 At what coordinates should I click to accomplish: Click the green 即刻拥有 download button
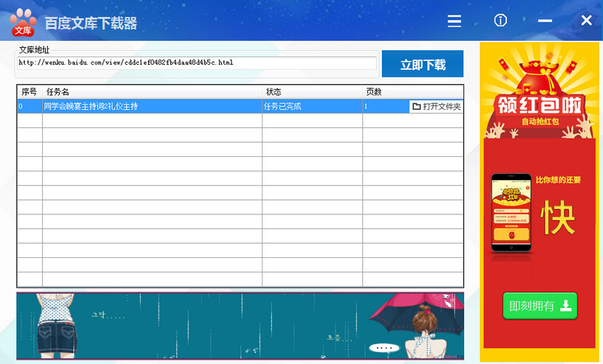pyautogui.click(x=540, y=306)
